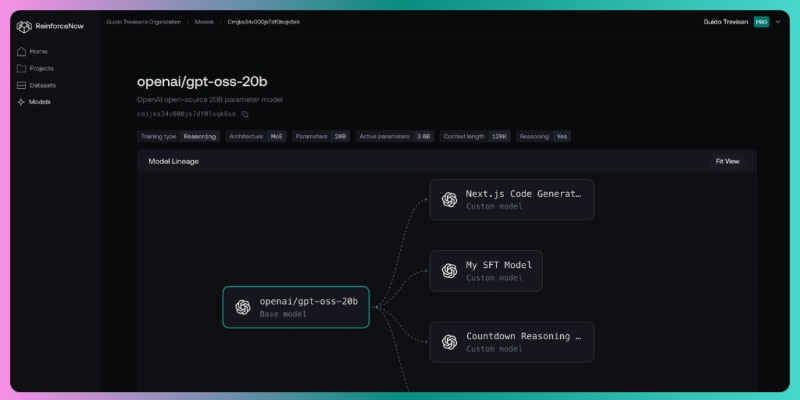This screenshot has height=400, width=800.
Task: Click the Home house icon
Action: 21,52
